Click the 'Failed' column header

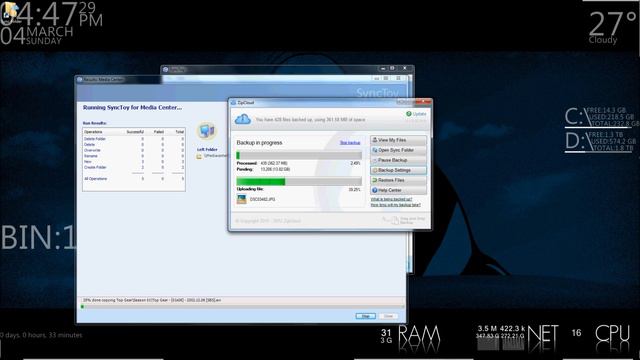tap(158, 132)
